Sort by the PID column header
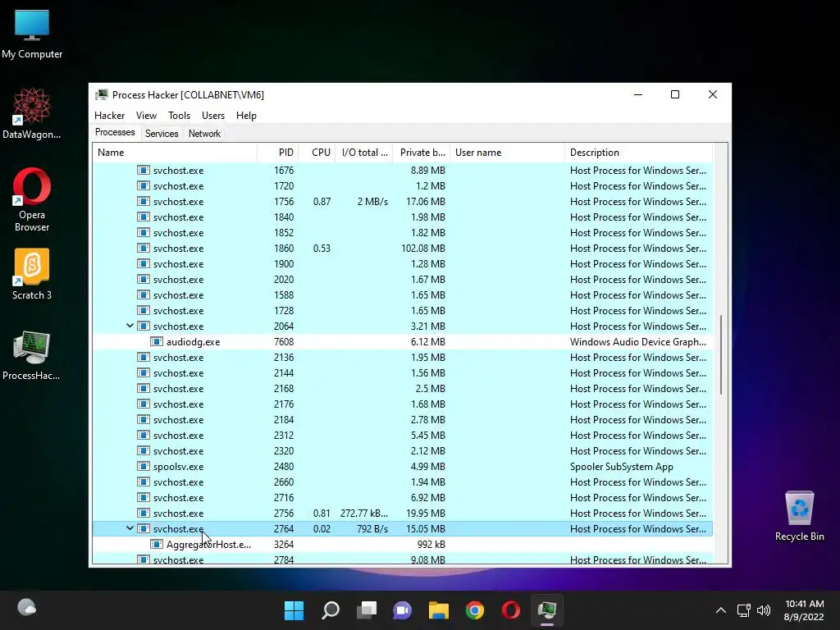This screenshot has height=630, width=840. tap(277, 153)
